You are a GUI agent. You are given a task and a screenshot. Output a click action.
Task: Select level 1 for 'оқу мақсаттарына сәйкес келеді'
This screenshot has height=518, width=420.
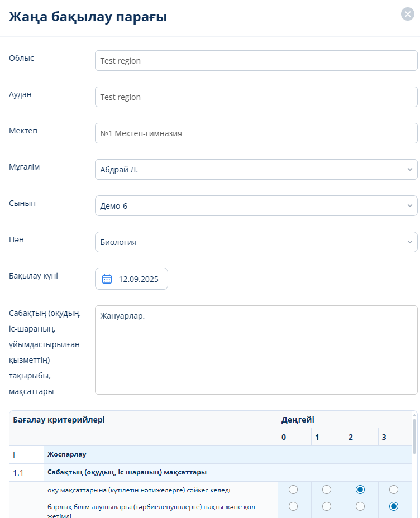(327, 490)
